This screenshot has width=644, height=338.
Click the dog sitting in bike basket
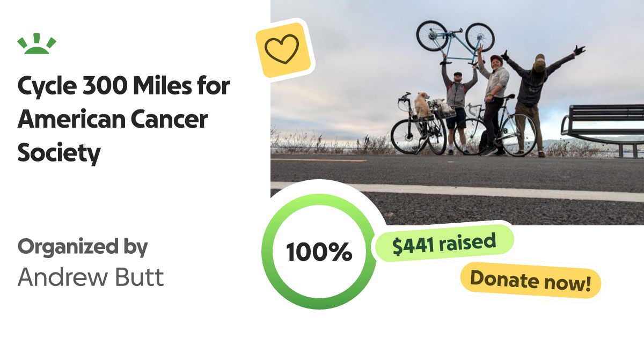(x=421, y=105)
